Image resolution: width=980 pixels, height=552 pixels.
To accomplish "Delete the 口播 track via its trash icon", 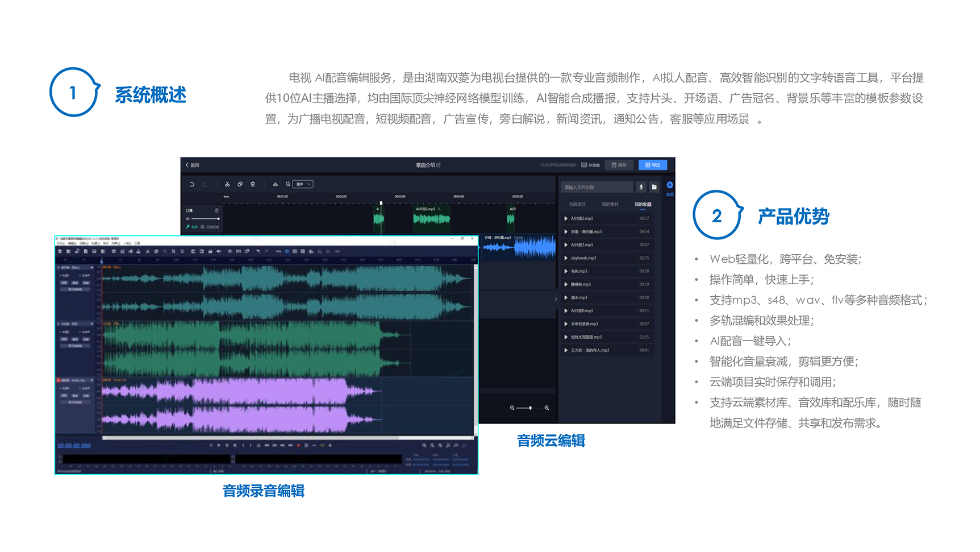I will pyautogui.click(x=216, y=210).
